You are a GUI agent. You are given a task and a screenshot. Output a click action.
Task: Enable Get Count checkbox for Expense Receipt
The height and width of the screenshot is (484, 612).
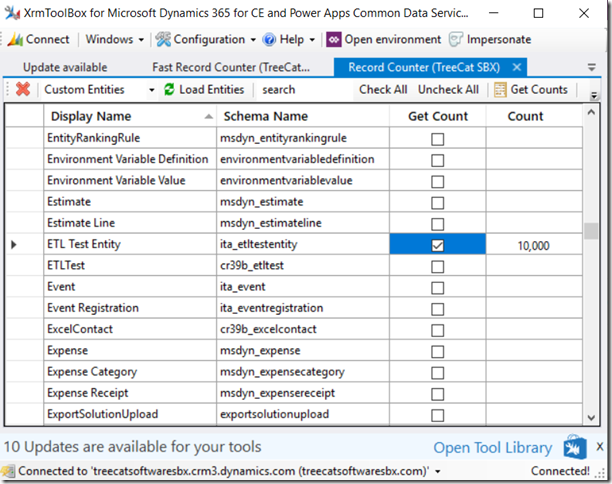[438, 394]
